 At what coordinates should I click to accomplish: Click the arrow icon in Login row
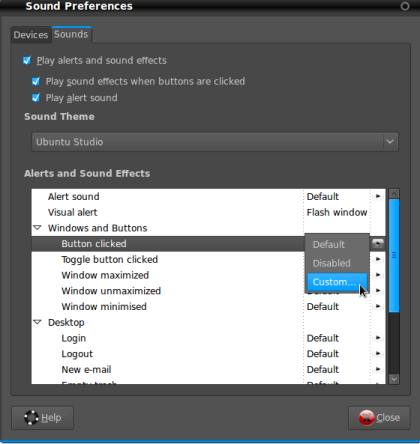pyautogui.click(x=378, y=338)
